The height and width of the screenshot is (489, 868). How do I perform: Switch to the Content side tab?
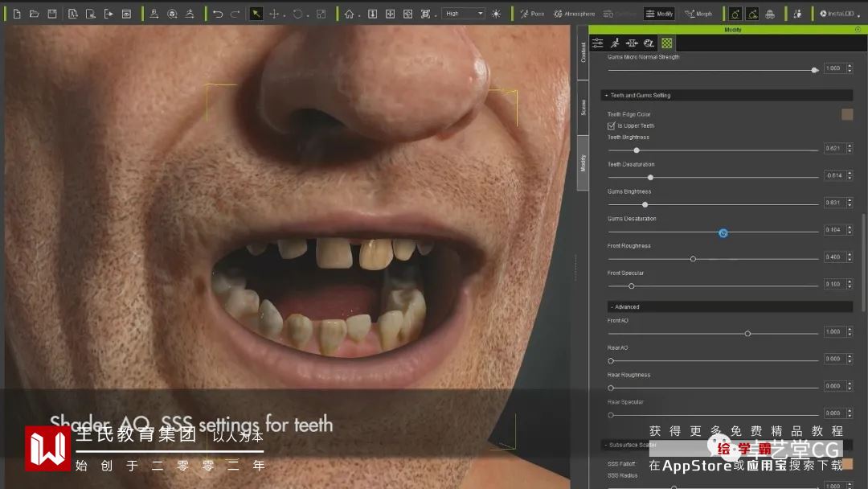tap(583, 52)
